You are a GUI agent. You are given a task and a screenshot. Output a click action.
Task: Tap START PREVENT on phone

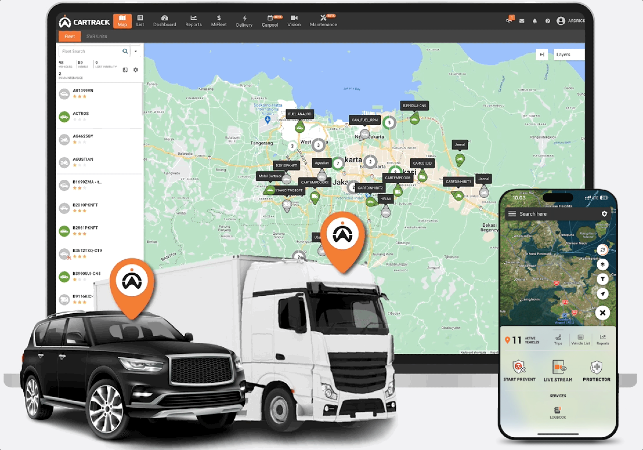(x=519, y=370)
